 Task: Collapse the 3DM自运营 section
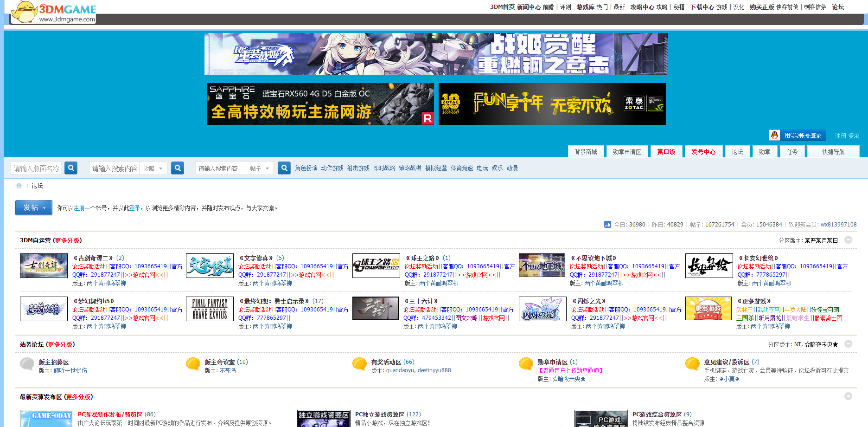coord(848,240)
